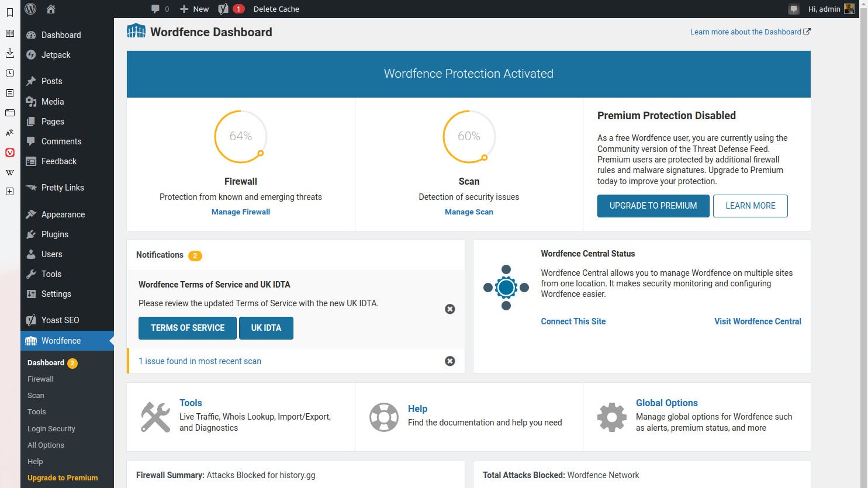Click the page vertical scrollbar

863,244
